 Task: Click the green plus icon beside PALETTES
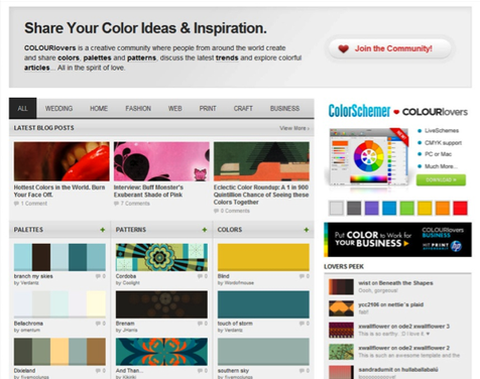point(103,230)
